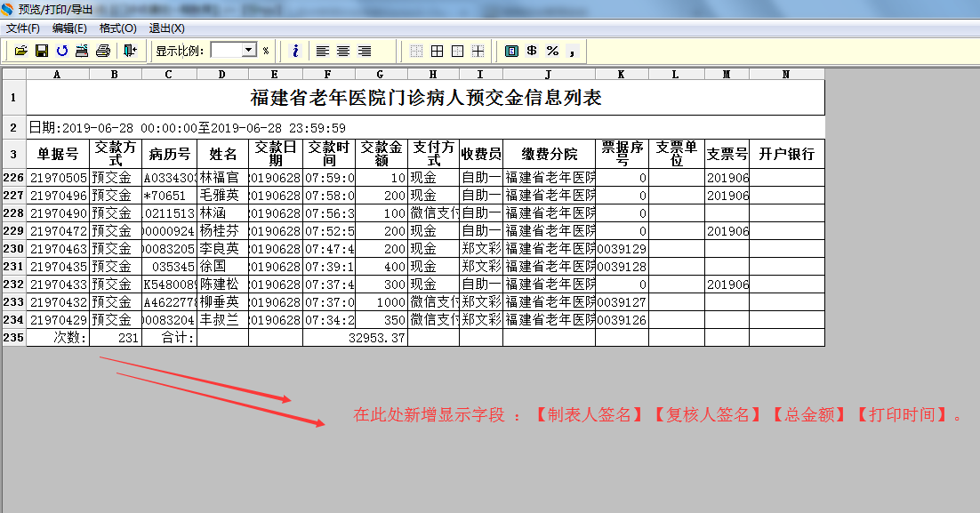The image size is (980, 513).
Task: Click the printer icon to print
Action: pyautogui.click(x=103, y=52)
